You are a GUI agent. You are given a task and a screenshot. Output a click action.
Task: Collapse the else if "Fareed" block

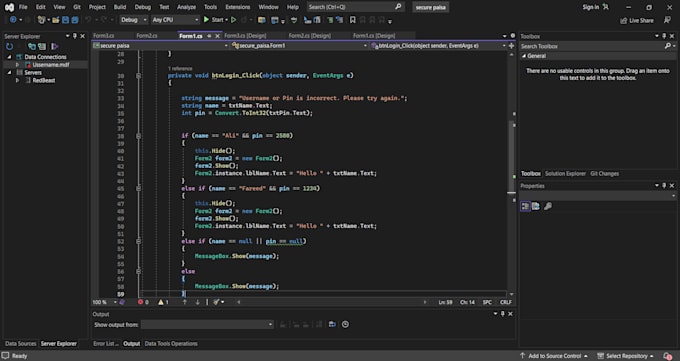coord(138,189)
